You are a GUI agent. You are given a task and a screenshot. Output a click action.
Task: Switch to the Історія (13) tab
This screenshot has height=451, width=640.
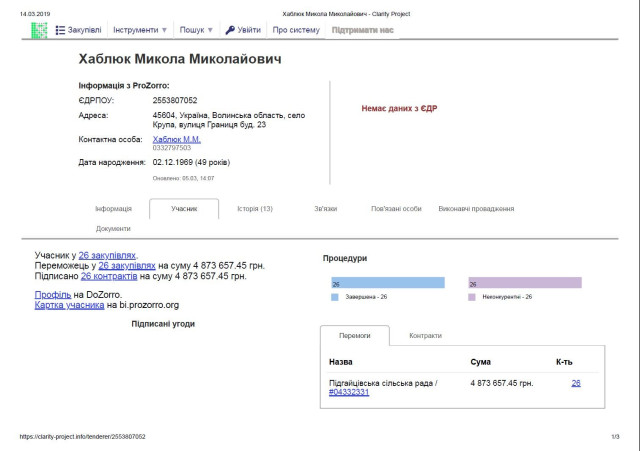254,209
